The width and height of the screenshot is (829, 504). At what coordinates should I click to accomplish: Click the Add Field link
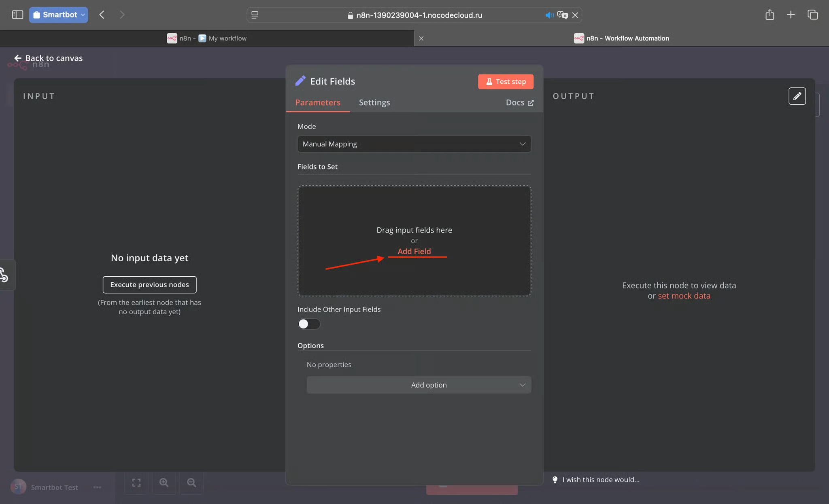pyautogui.click(x=414, y=251)
